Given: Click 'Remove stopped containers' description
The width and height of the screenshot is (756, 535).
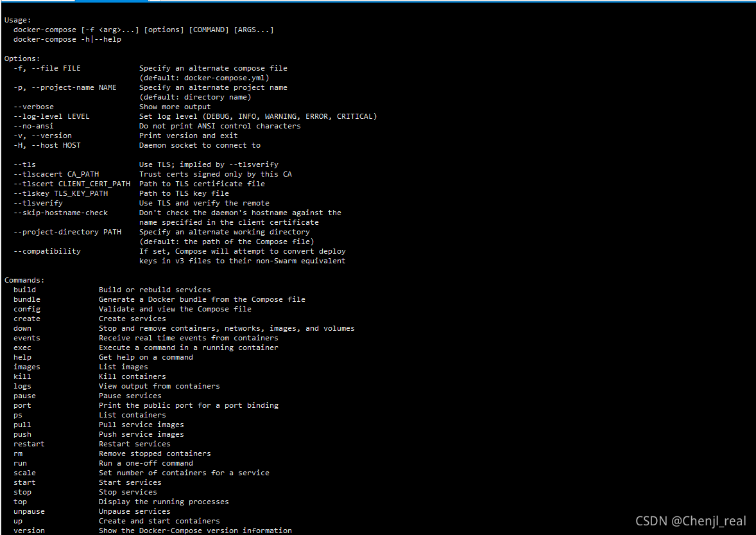Looking at the screenshot, I should 155,455.
